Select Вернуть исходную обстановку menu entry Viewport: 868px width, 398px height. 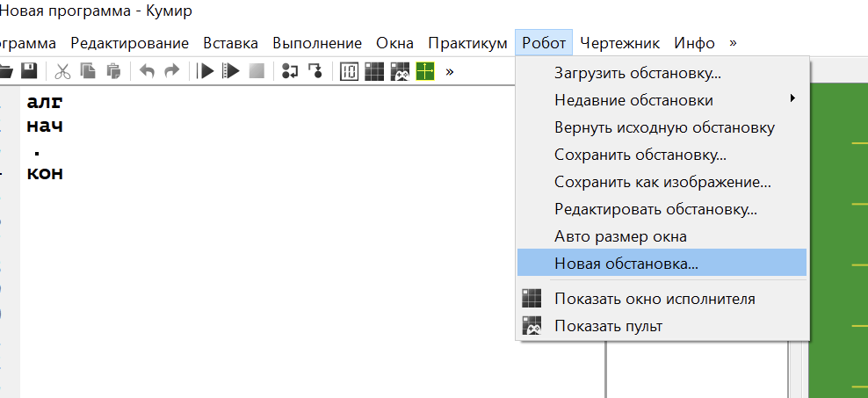(662, 127)
